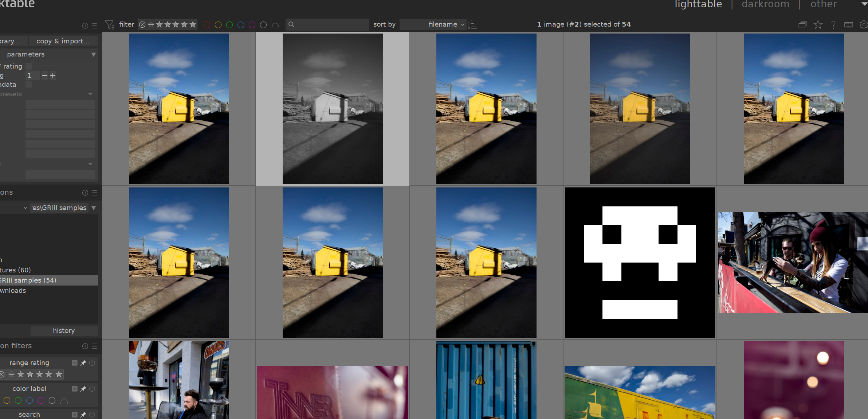Click the filter funnel icon in top bar
This screenshot has width=868, height=419.
109,24
